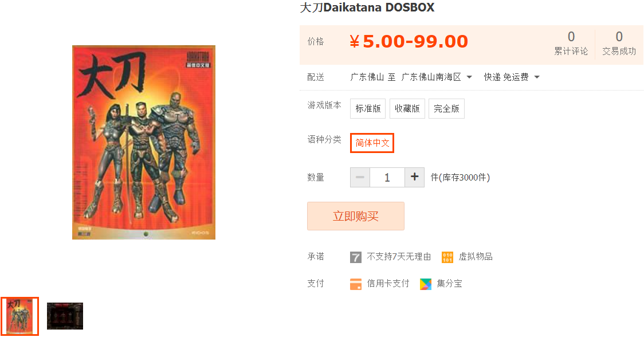Decrease quantity with the minus button
This screenshot has width=644, height=337.
tap(360, 177)
